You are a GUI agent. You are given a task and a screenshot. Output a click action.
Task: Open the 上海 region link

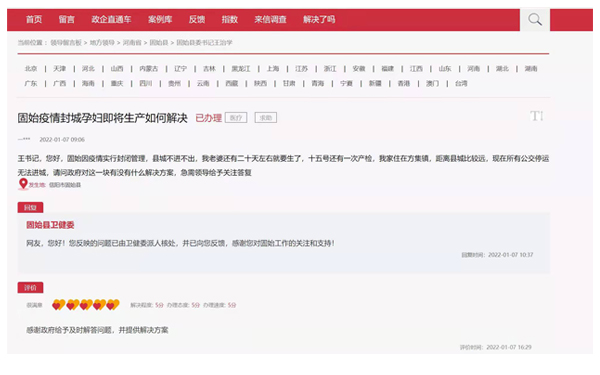273,68
